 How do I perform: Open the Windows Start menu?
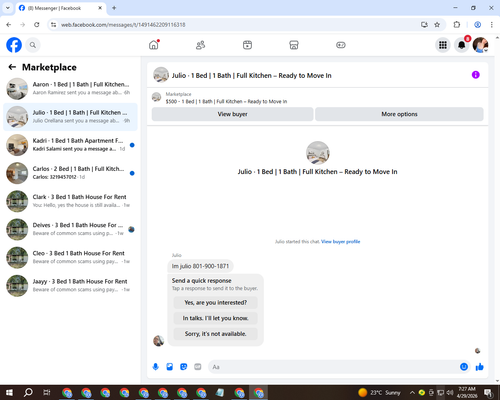[x=9, y=393]
